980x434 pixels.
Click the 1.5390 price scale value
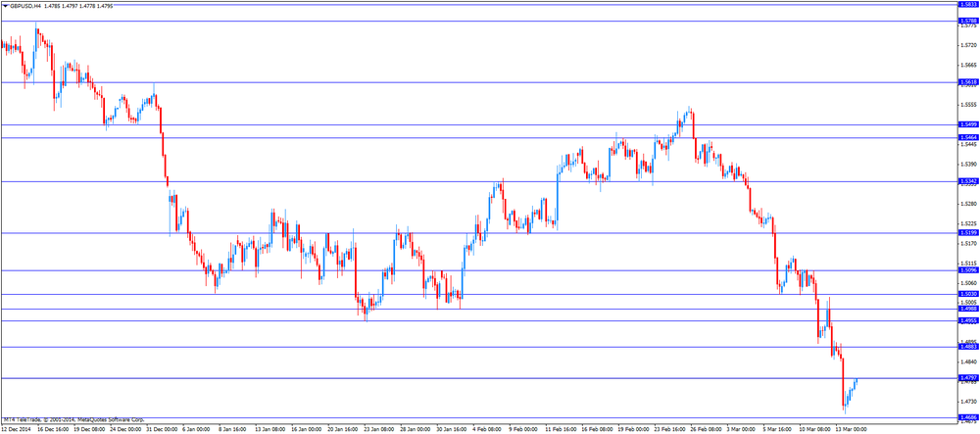[970, 165]
